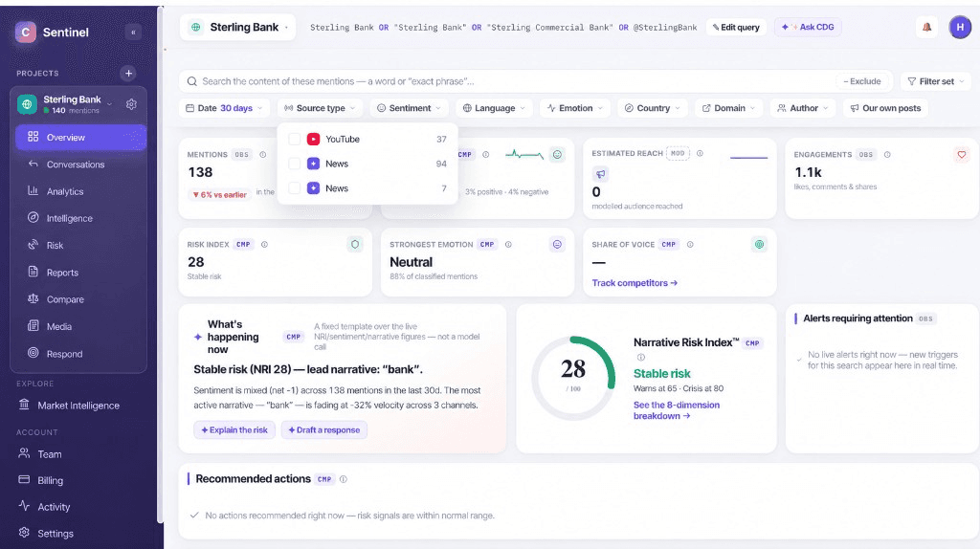Screen dimensions: 980x549
Task: Click the Draft a response button
Action: (323, 429)
